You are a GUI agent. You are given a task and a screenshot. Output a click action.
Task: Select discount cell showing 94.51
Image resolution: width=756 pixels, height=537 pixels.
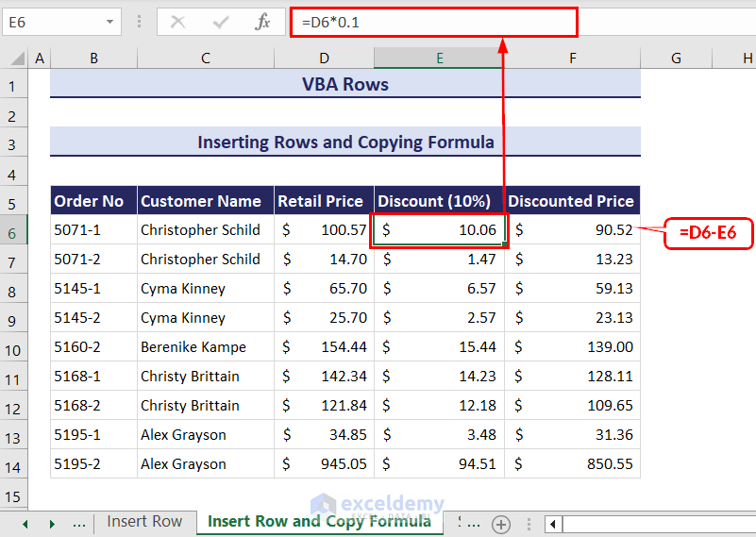pos(439,463)
